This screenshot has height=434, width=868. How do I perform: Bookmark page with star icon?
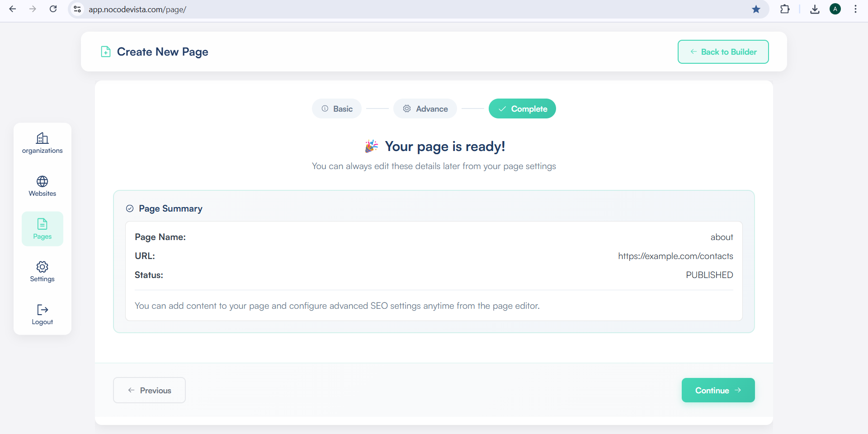[x=756, y=9]
